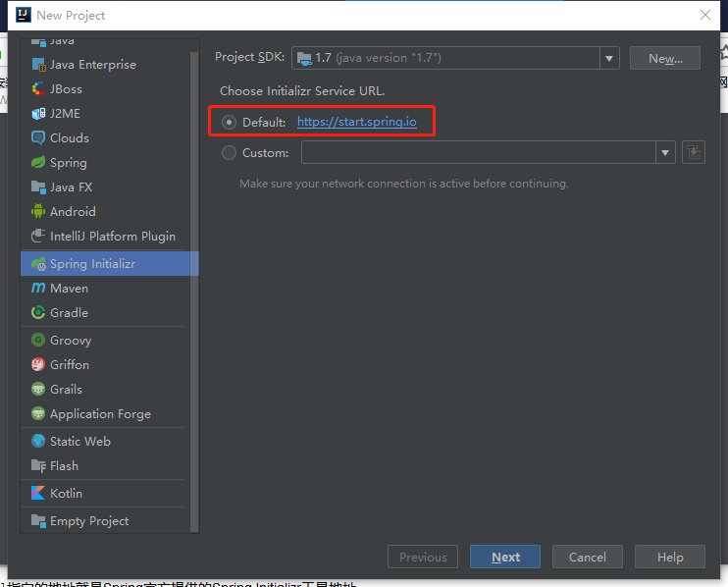This screenshot has height=587, width=728.
Task: Choose Spring Initializr project type
Action: [x=110, y=264]
